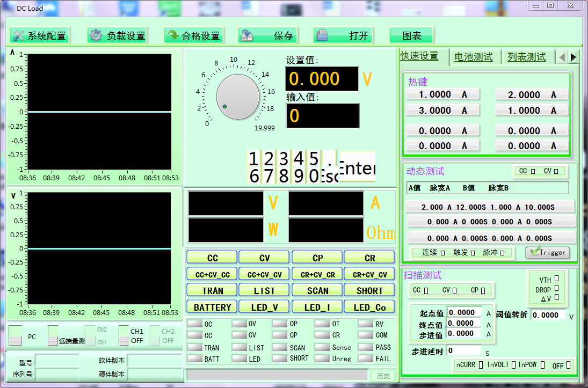
Task: Open 合格设置 with the green arrow icon
Action: pyautogui.click(x=173, y=36)
